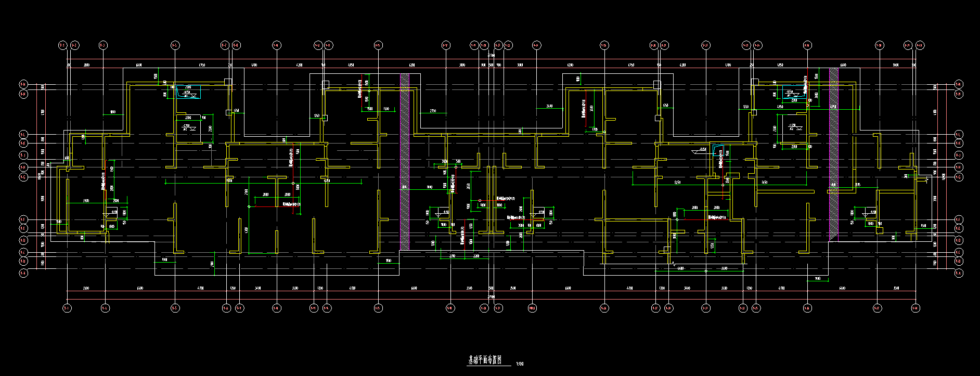Select the left-side 9-F axis bubble
Image resolution: width=980 pixels, height=376 pixels.
point(23,219)
